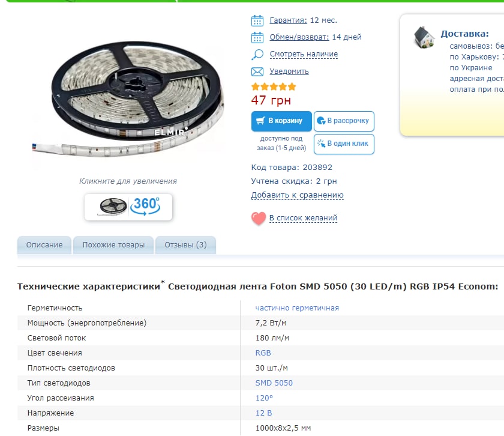Switch to Похожие товары tab
Image resolution: width=504 pixels, height=436 pixels.
113,245
